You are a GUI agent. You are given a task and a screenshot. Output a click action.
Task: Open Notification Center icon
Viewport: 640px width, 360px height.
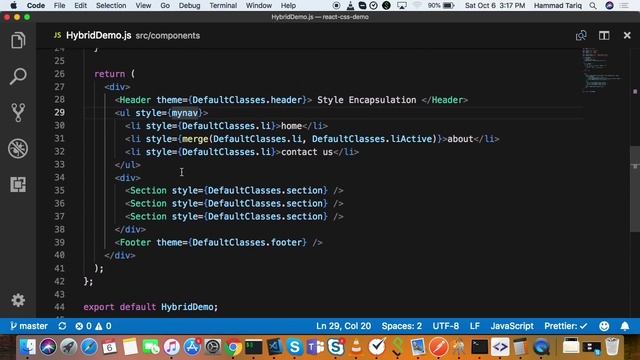click(x=624, y=5)
